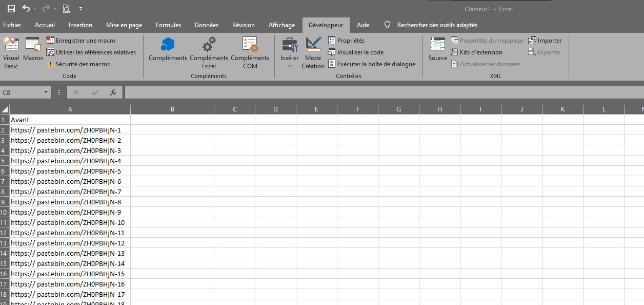Viewport: 644px width, 305px height.
Task: Select row 8 header
Action: [x=5, y=192]
